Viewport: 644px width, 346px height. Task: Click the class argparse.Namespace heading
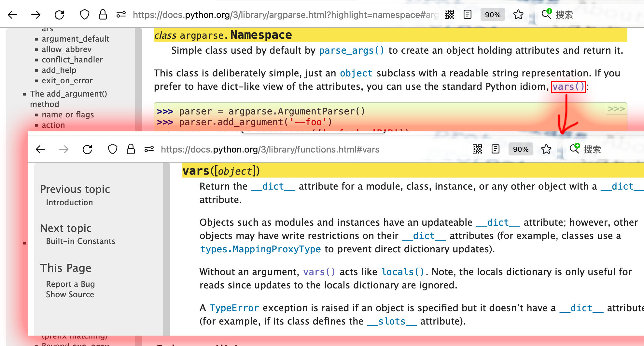pyautogui.click(x=223, y=35)
